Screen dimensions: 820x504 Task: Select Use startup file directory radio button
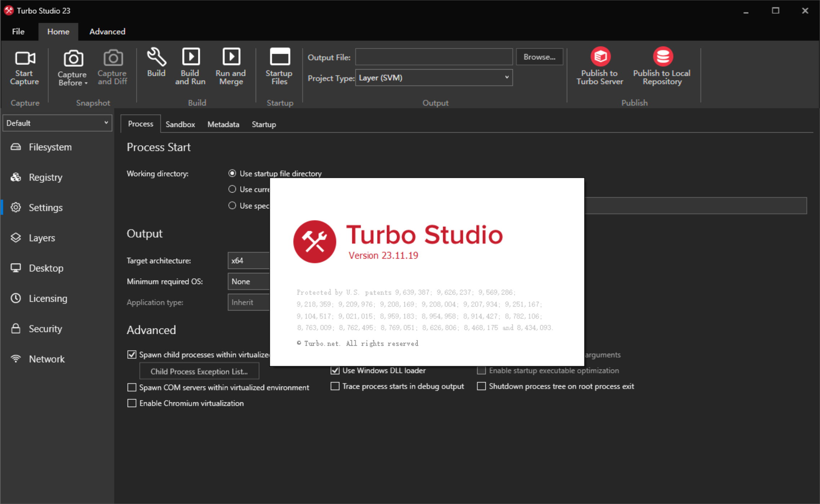coord(232,173)
